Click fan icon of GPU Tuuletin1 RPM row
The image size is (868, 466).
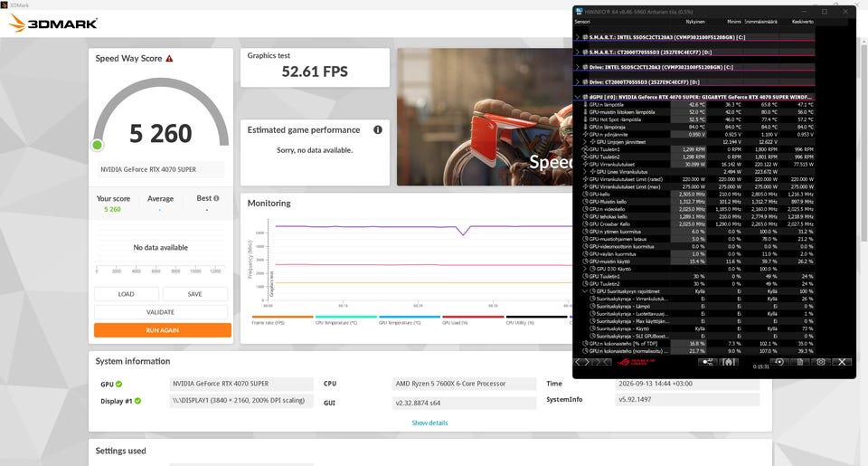(x=585, y=149)
